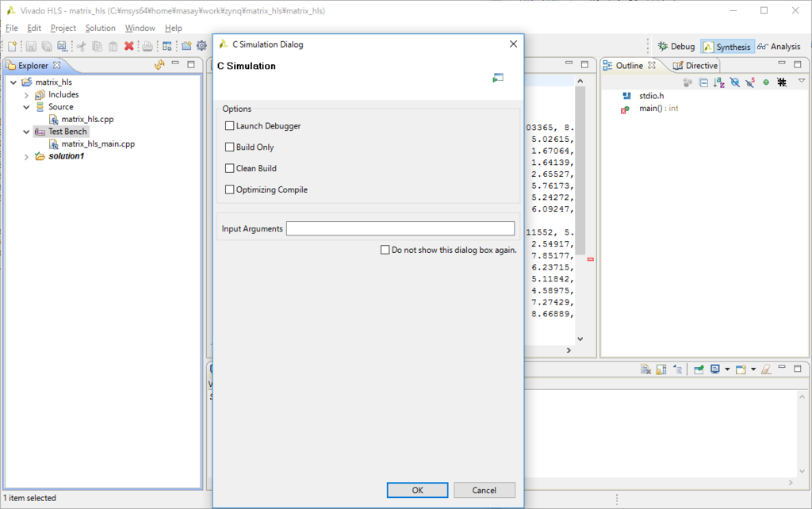Switch to the Synthesis perspective
The width and height of the screenshot is (812, 509).
coord(727,47)
